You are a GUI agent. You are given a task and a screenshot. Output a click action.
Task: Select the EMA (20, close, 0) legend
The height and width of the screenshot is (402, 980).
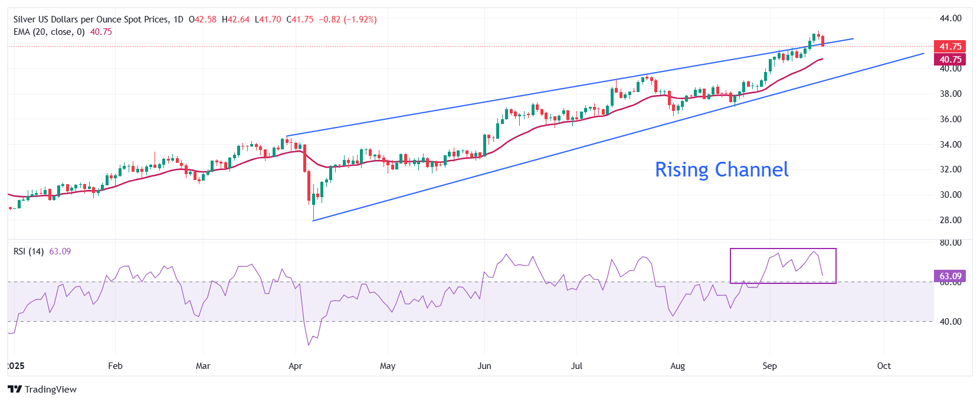pyautogui.click(x=49, y=32)
